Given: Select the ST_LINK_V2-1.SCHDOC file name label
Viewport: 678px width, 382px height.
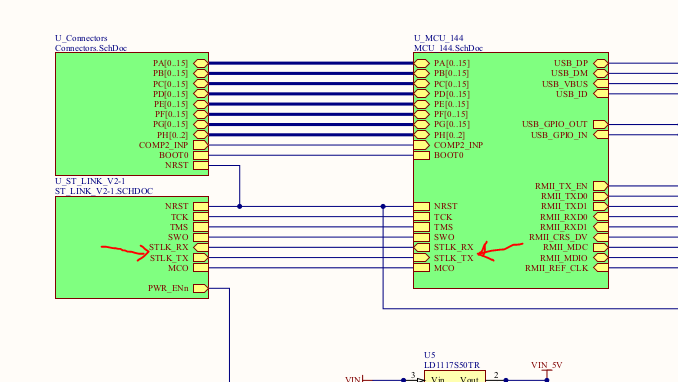Looking at the screenshot, I should tap(104, 191).
